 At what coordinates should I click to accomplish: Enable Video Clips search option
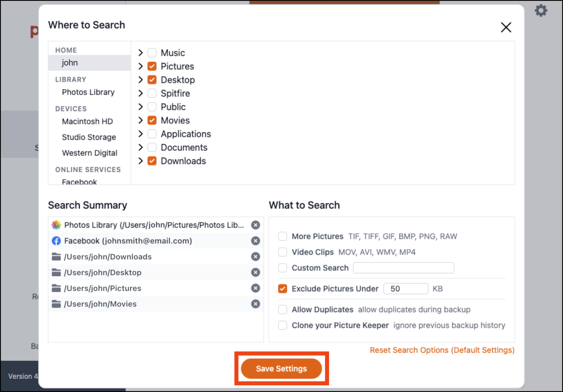pyautogui.click(x=283, y=252)
